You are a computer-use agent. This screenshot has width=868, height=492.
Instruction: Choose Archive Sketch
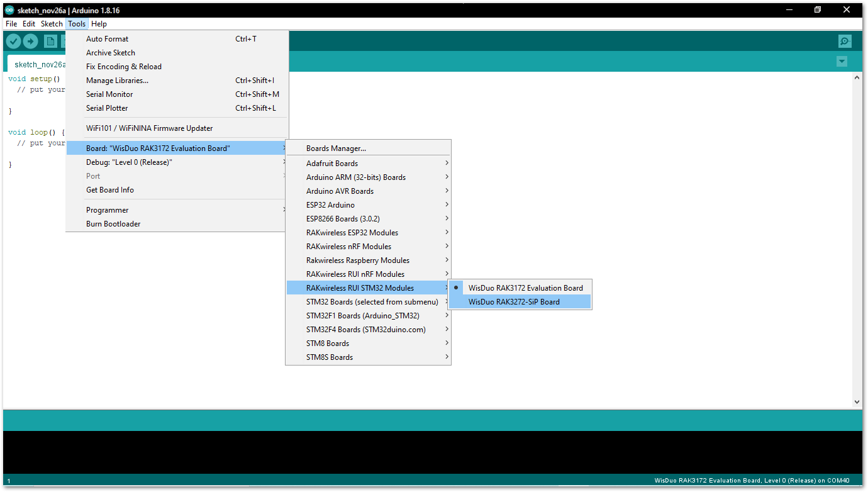[x=177, y=53]
